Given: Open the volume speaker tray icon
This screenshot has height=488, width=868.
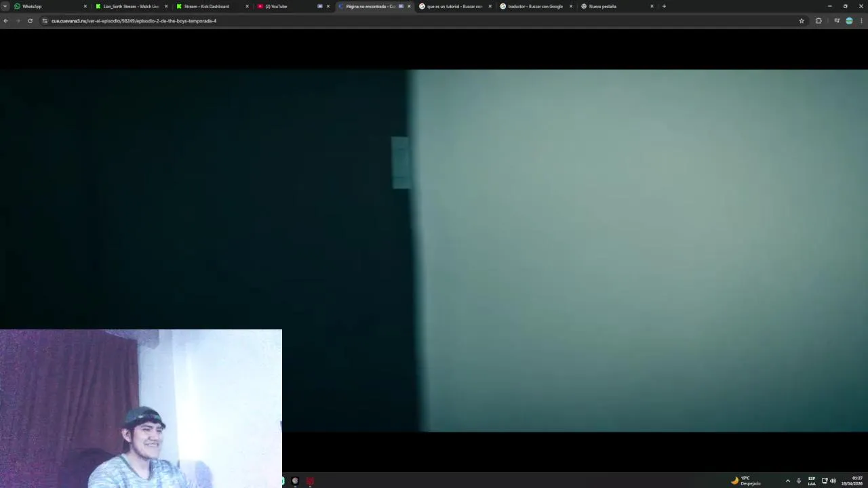Looking at the screenshot, I should tap(833, 481).
